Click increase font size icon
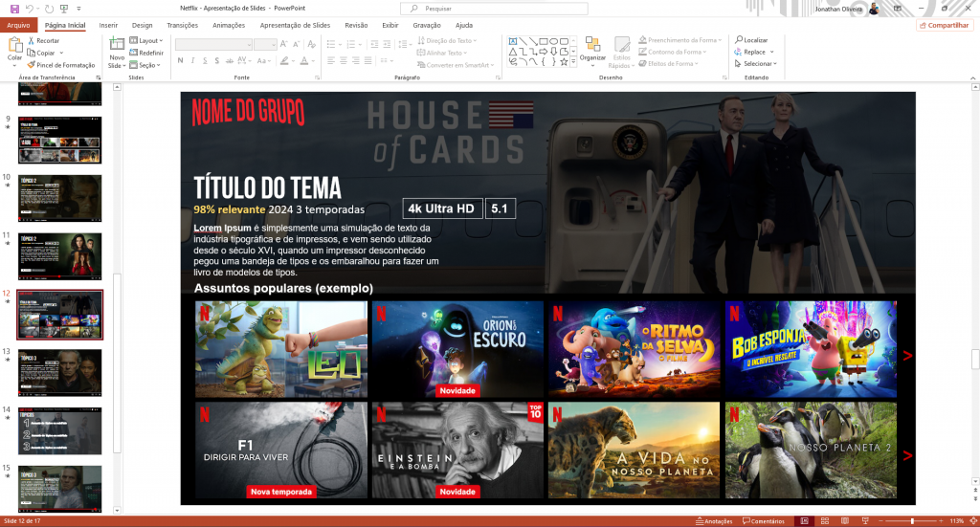Viewport: 980px width, 527px height. point(283,44)
